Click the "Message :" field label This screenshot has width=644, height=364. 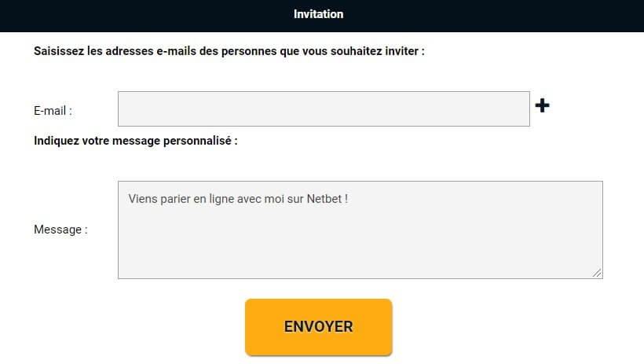60,230
